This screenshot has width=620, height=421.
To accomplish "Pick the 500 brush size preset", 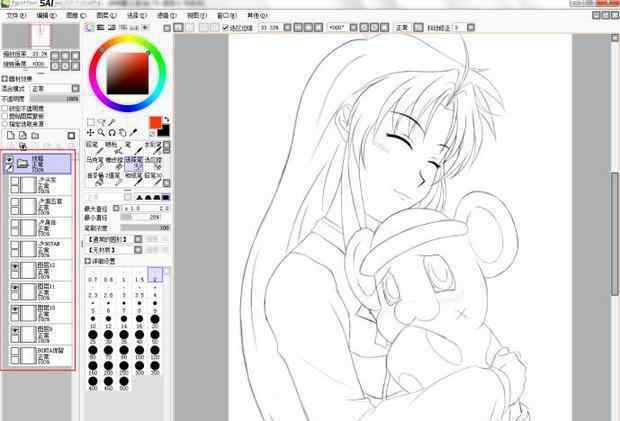I will (124, 383).
